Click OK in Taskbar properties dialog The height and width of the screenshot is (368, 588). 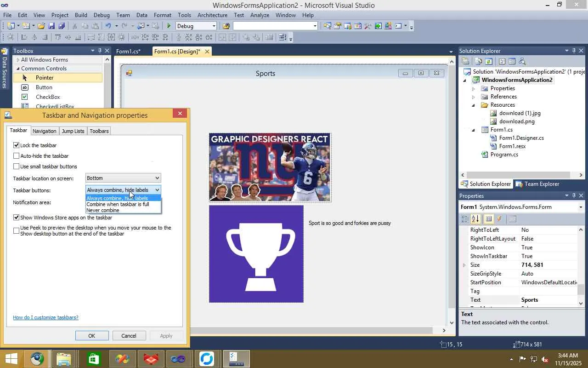(x=92, y=336)
